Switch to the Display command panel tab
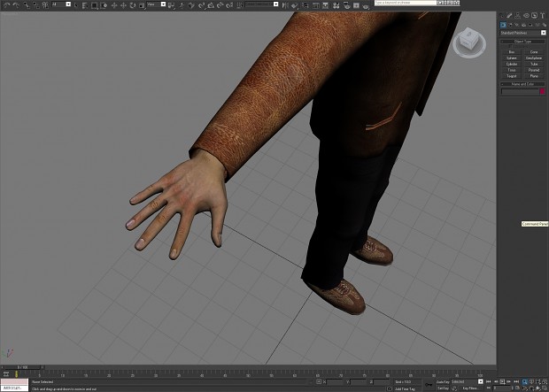549x392 pixels. pyautogui.click(x=534, y=15)
